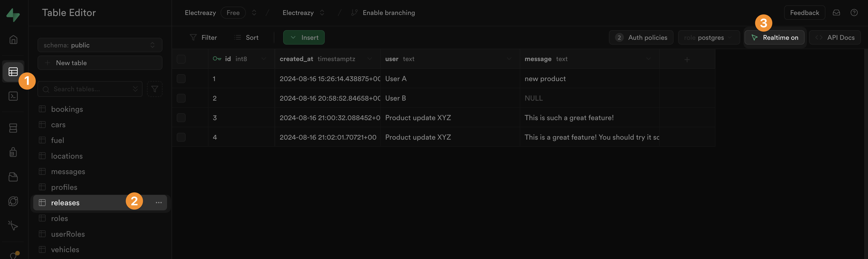Click the Supabase logo

pos(13,15)
